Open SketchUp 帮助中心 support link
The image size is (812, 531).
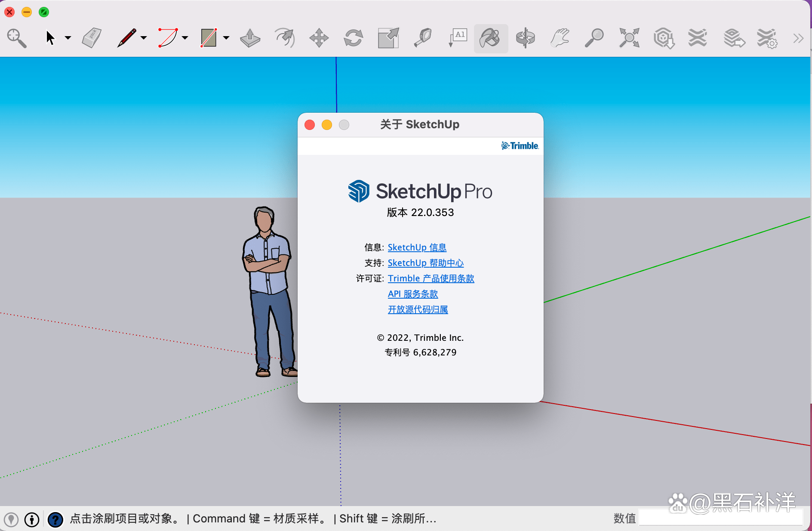pyautogui.click(x=425, y=263)
